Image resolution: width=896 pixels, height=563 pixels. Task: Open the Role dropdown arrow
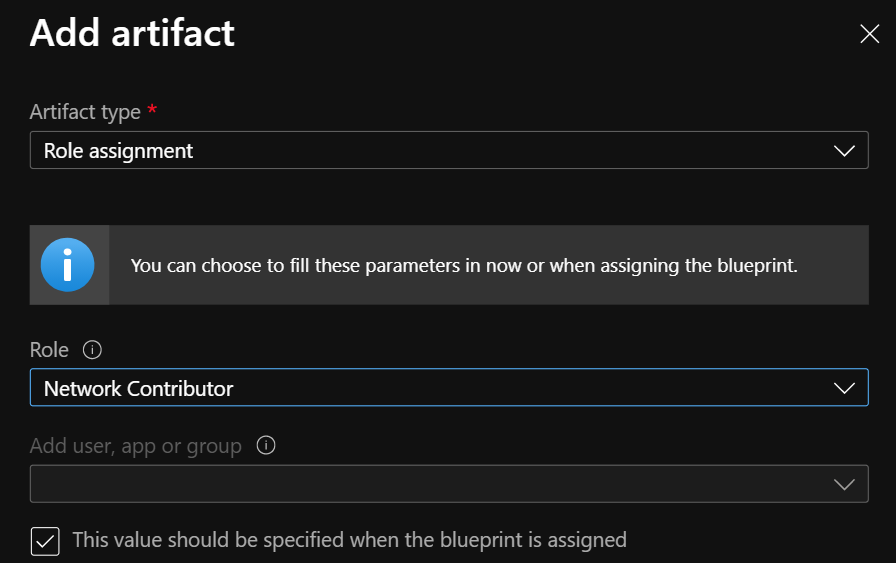point(844,388)
